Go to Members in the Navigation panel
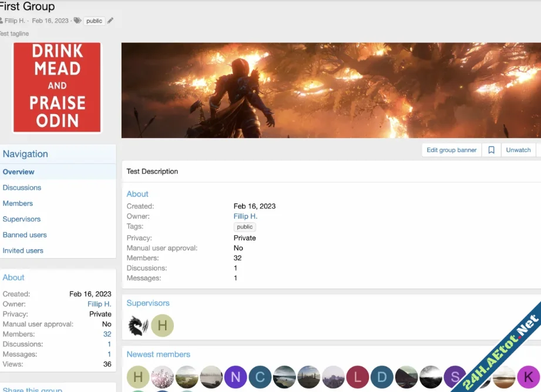The width and height of the screenshot is (541, 392). [18, 203]
